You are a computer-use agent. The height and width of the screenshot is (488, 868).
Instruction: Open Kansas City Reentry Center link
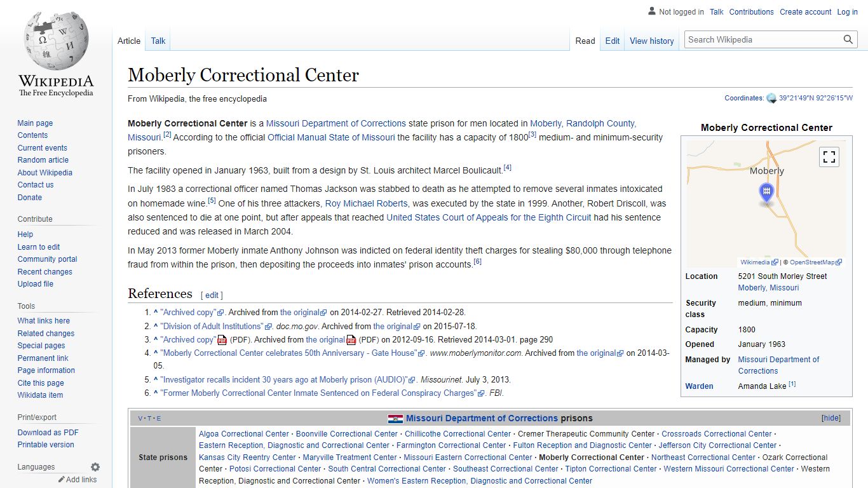point(247,457)
